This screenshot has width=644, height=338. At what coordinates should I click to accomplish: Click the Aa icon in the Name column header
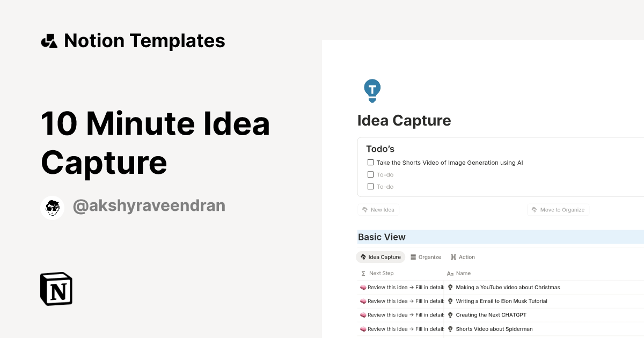click(450, 273)
